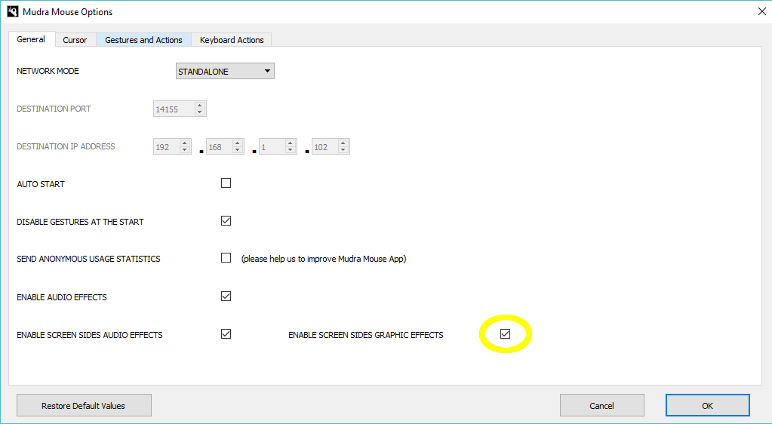Image resolution: width=772 pixels, height=424 pixels.
Task: Increase the third IP octet showing 1
Action: point(290,143)
